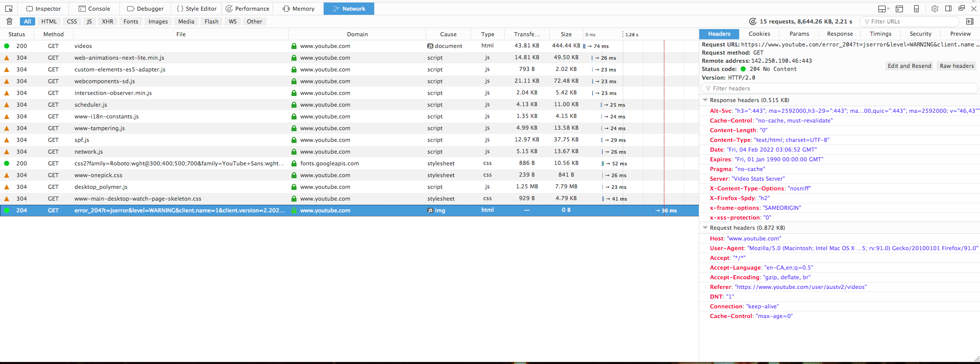Switch to the Console tab
Image resolution: width=980 pixels, height=364 pixels.
point(94,9)
